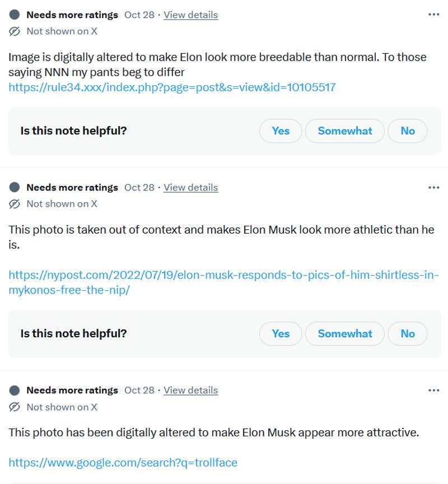Open View details for the first note
The width and height of the screenshot is (448, 484).
190,15
